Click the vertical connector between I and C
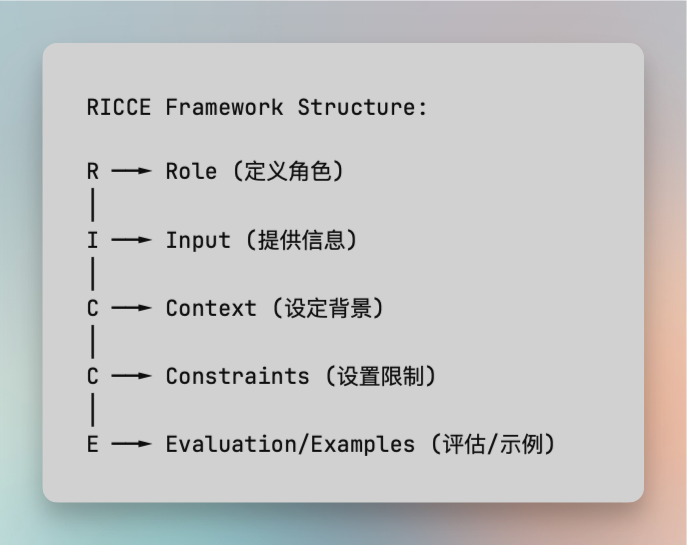The image size is (687, 545). [92, 274]
